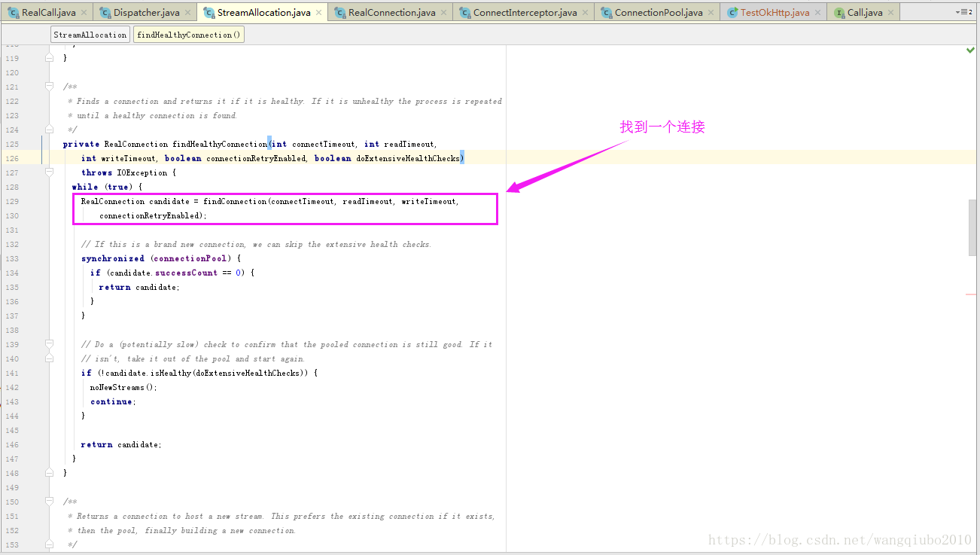The image size is (980, 555).
Task: Click the 'continue;' statement
Action: click(113, 401)
